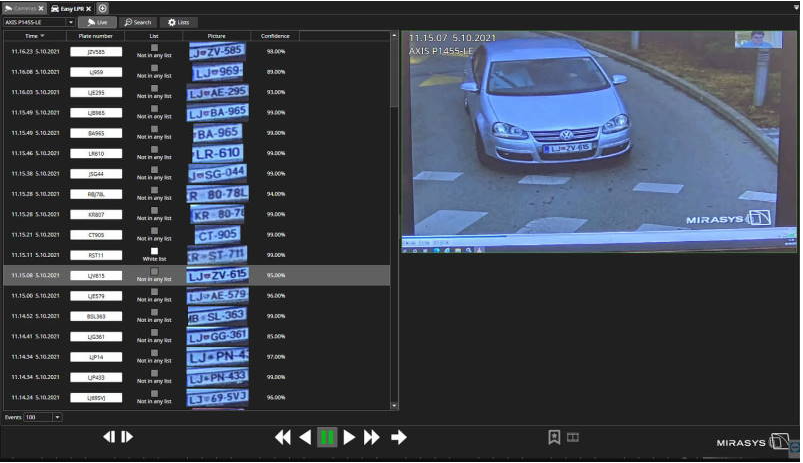This screenshot has width=803, height=463.
Task: Sort by the Time column header
Action: click(34, 36)
